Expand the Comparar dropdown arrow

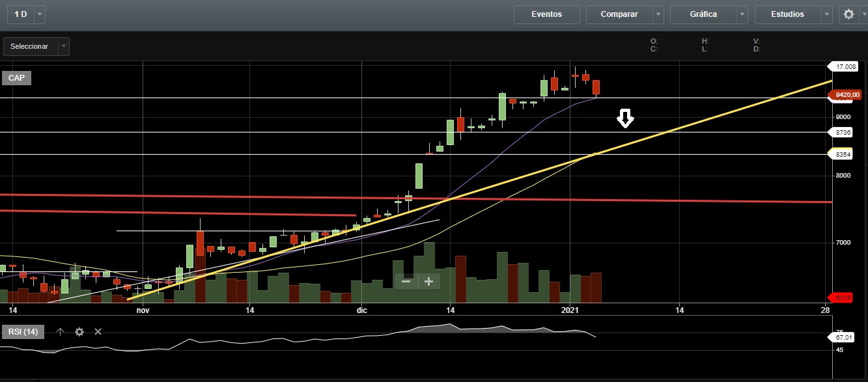tap(658, 14)
